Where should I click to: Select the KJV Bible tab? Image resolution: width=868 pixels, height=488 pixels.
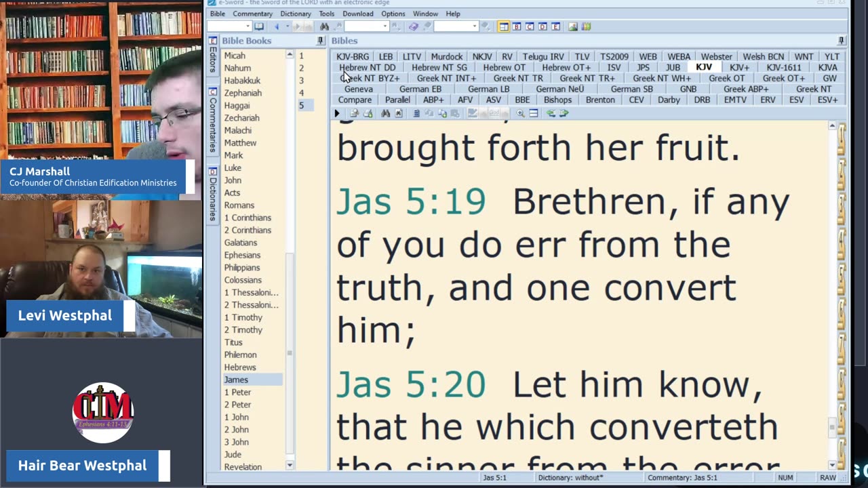pyautogui.click(x=704, y=67)
